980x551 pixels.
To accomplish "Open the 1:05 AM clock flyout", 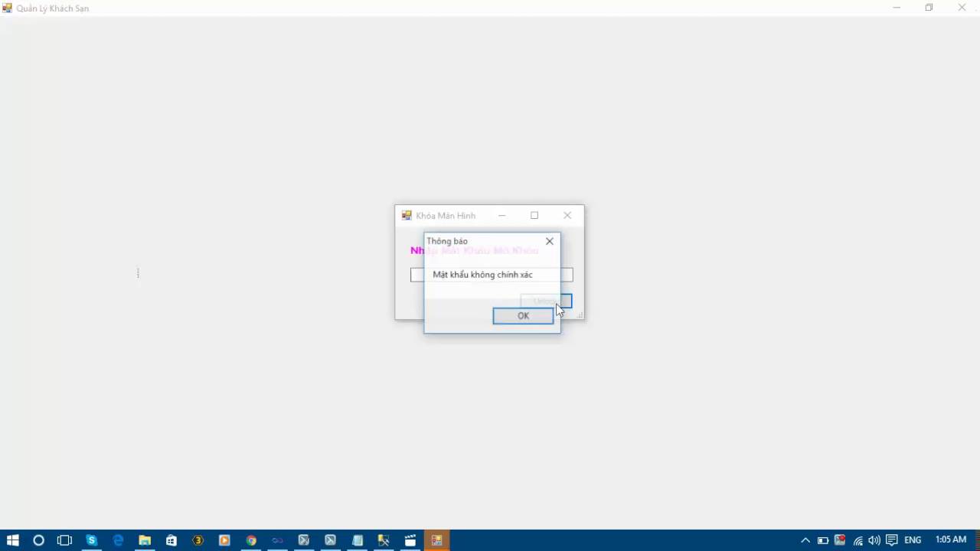I will [951, 540].
